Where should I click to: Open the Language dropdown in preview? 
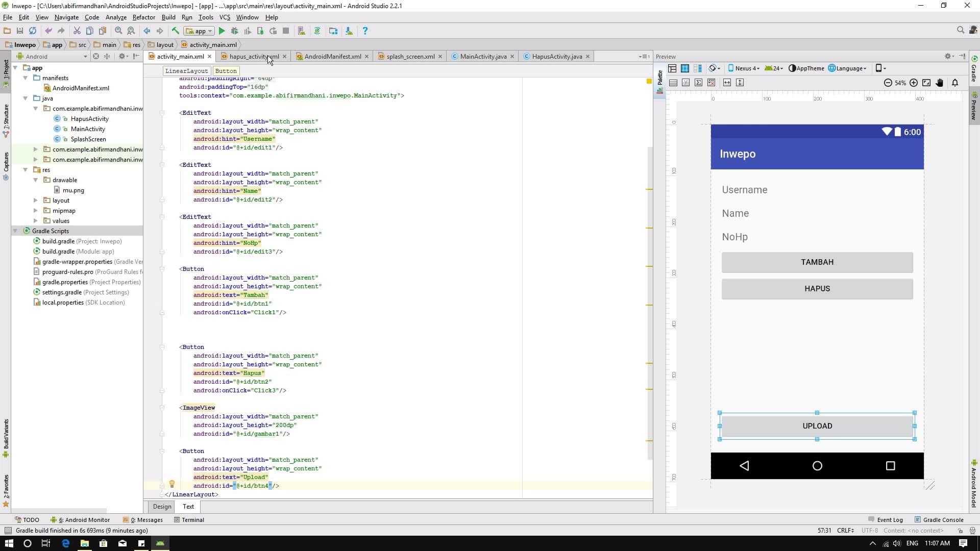pos(847,68)
